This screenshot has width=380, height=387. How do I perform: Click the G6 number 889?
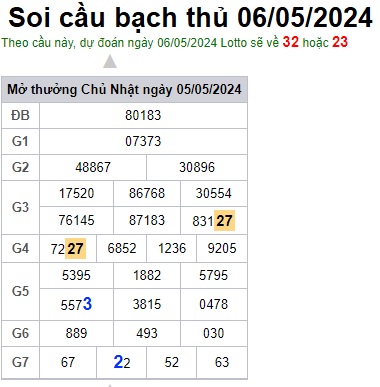tap(76, 333)
